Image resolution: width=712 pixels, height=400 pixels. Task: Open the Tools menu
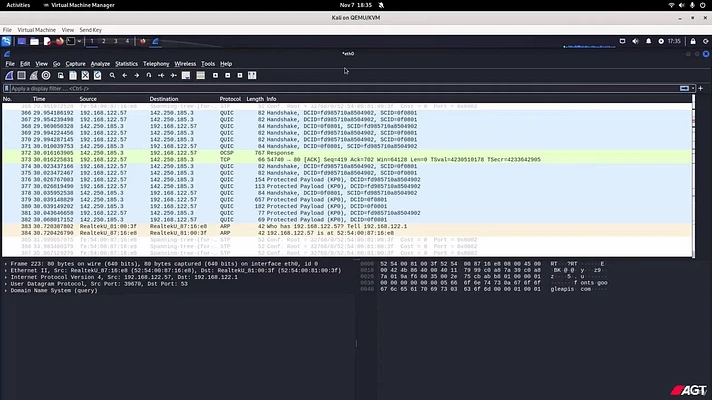(x=208, y=64)
